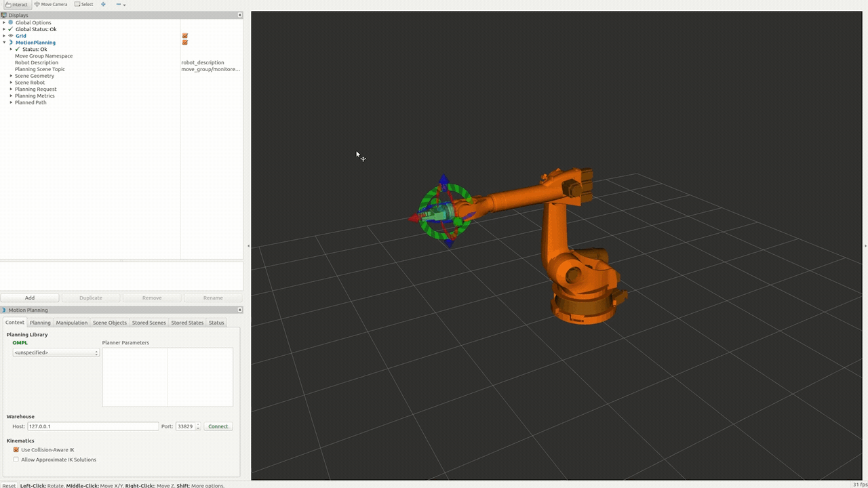Click the left panel collapse handle
The image size is (868, 488).
pyautogui.click(x=248, y=245)
